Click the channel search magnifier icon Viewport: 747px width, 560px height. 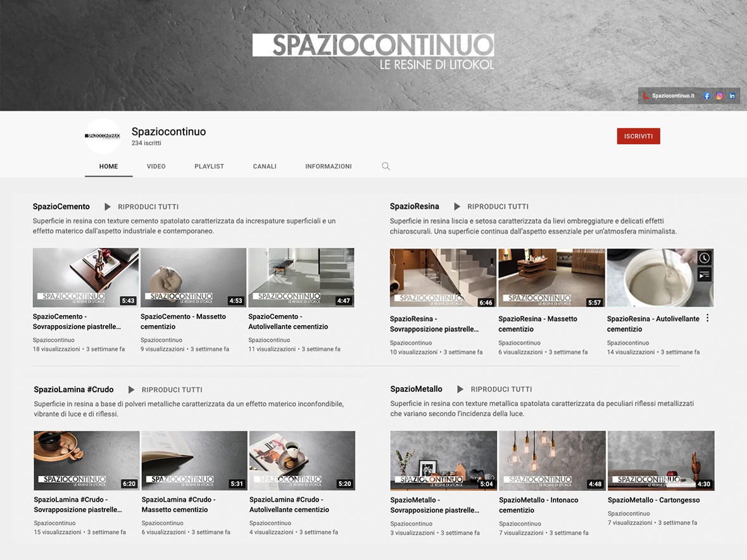point(386,166)
